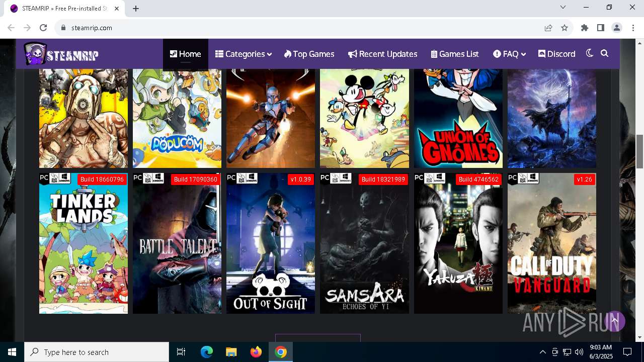Reload the page

click(x=43, y=28)
